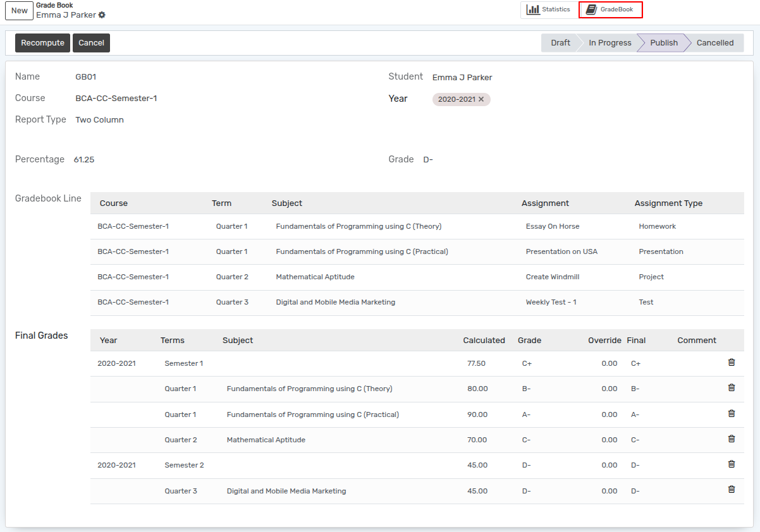
Task: Select the Publish status stage
Action: (663, 43)
